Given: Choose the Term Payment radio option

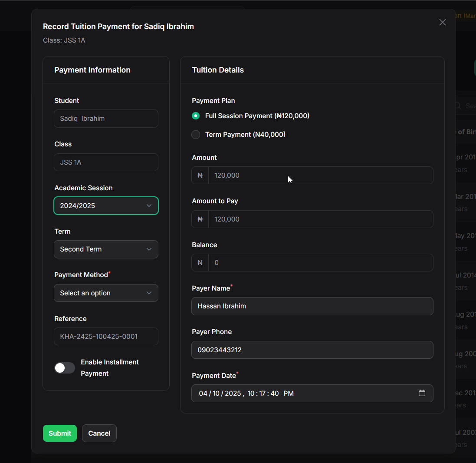Looking at the screenshot, I should [196, 135].
